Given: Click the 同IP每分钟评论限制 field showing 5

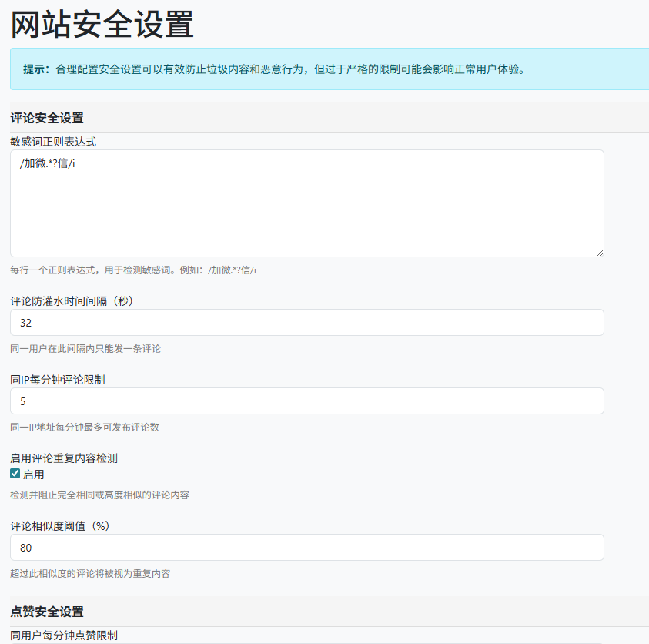Looking at the screenshot, I should point(306,401).
